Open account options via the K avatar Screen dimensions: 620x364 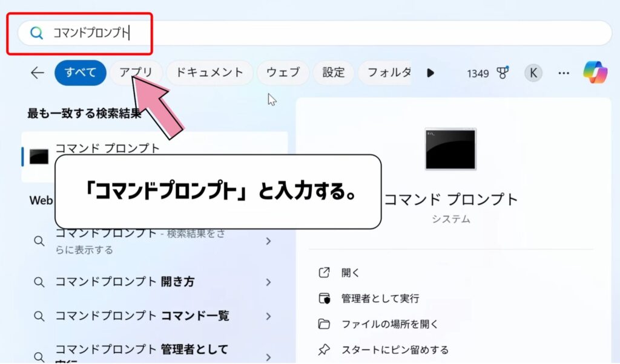533,73
